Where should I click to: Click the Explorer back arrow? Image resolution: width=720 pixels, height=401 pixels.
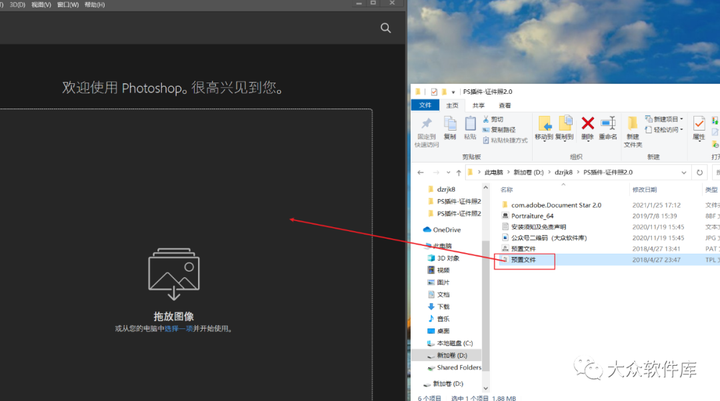(421, 173)
